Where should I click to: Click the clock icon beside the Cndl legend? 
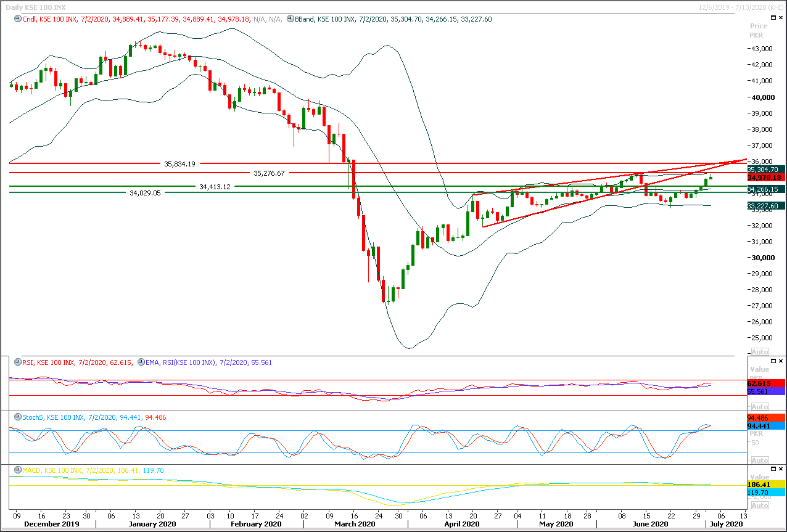[x=17, y=20]
